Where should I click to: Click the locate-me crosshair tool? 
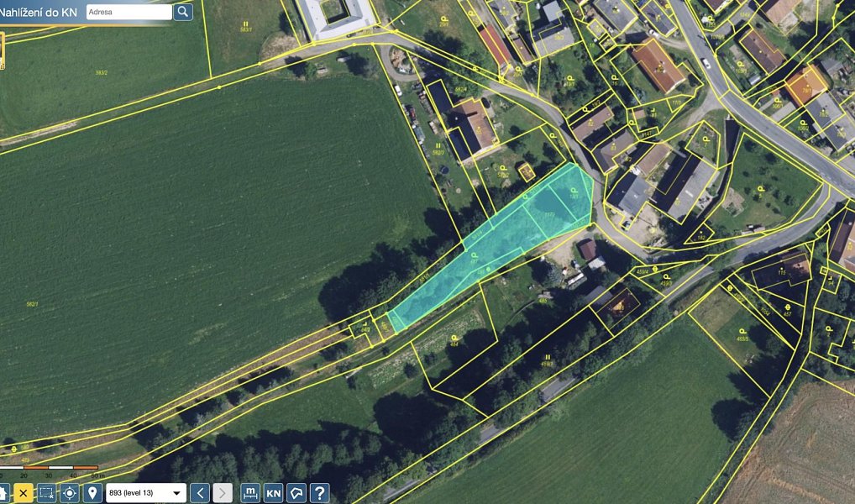click(70, 493)
